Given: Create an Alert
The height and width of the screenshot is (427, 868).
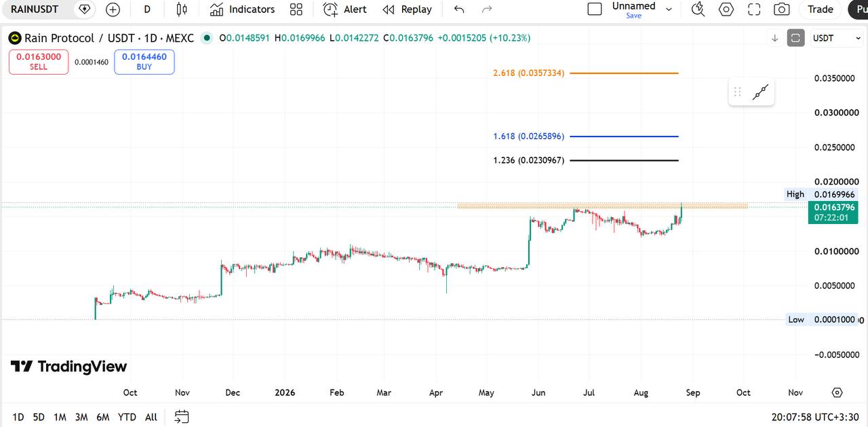Looking at the screenshot, I should tap(345, 10).
